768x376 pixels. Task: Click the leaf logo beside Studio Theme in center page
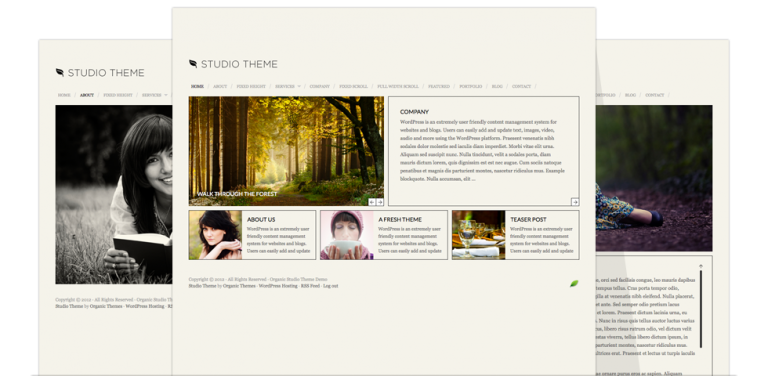(x=193, y=64)
